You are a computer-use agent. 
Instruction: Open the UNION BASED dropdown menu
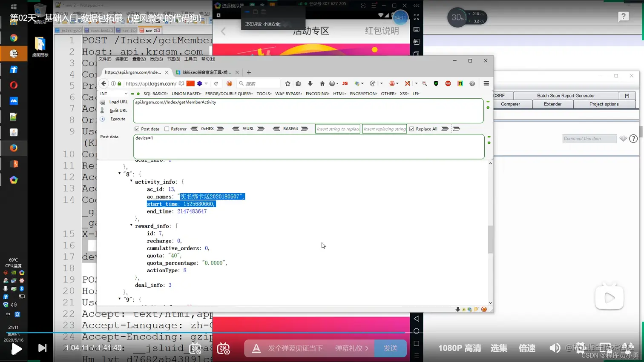tap(187, 94)
